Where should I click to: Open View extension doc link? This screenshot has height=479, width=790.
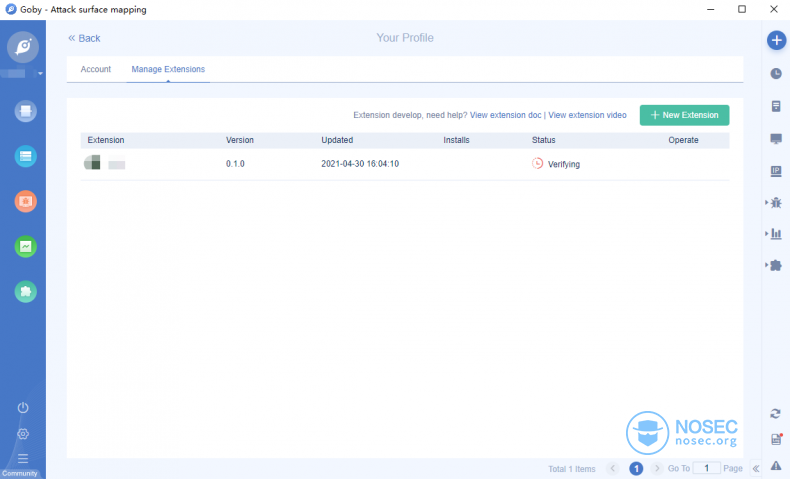505,115
